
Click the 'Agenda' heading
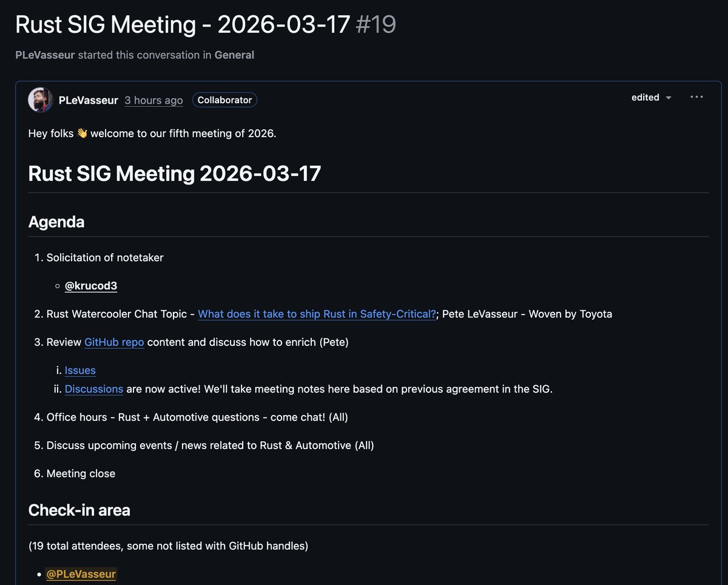(x=56, y=222)
